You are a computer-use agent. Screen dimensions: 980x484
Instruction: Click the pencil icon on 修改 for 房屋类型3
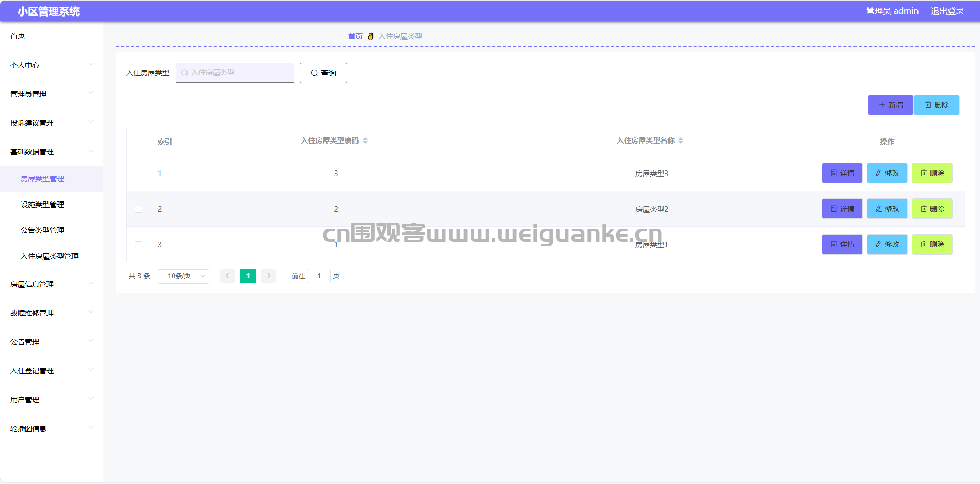pyautogui.click(x=879, y=173)
